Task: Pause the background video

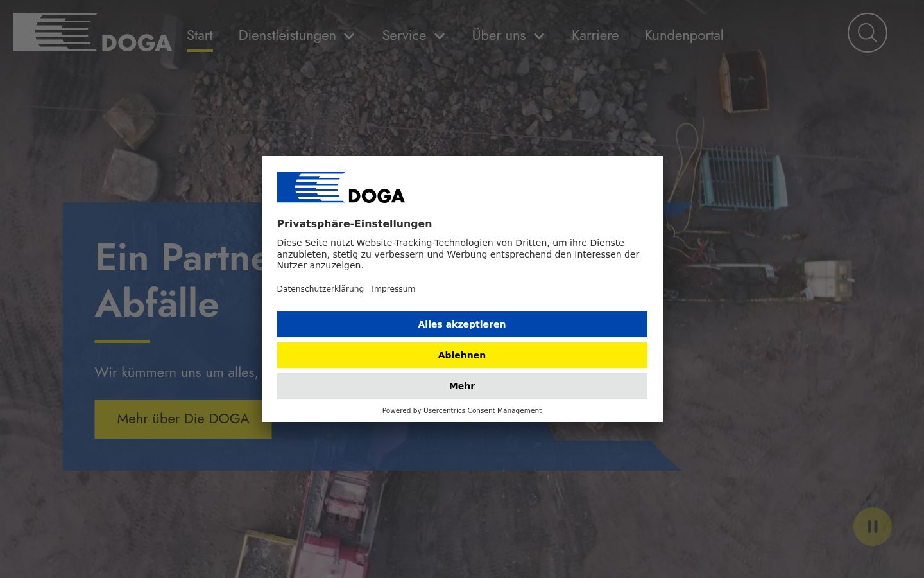Action: click(x=872, y=527)
